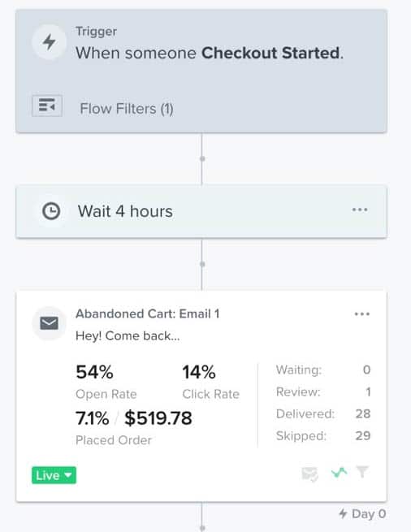Open the Flow Filters list icon
The width and height of the screenshot is (411, 532).
click(47, 106)
